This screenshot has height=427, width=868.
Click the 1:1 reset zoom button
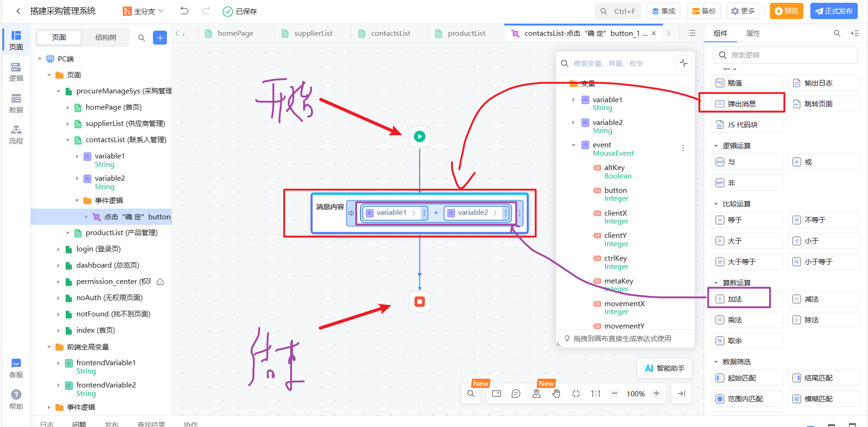tap(596, 394)
